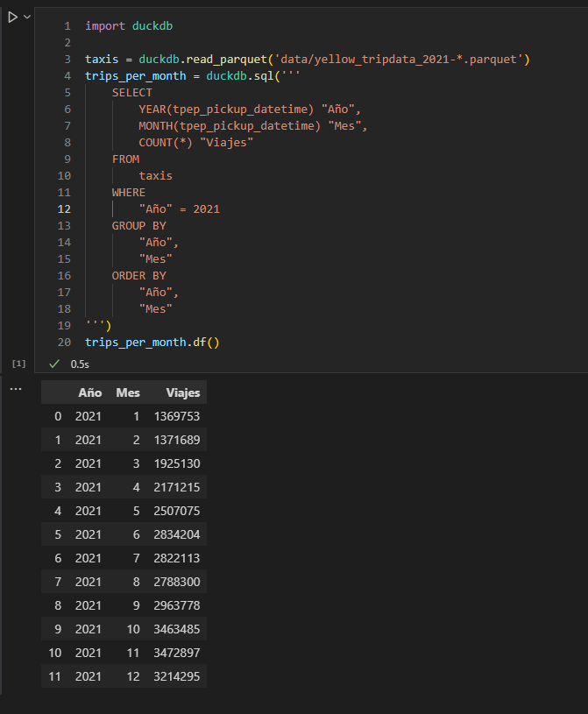Click the cell execution count indicator [1]
This screenshot has width=588, height=714.
tap(17, 363)
